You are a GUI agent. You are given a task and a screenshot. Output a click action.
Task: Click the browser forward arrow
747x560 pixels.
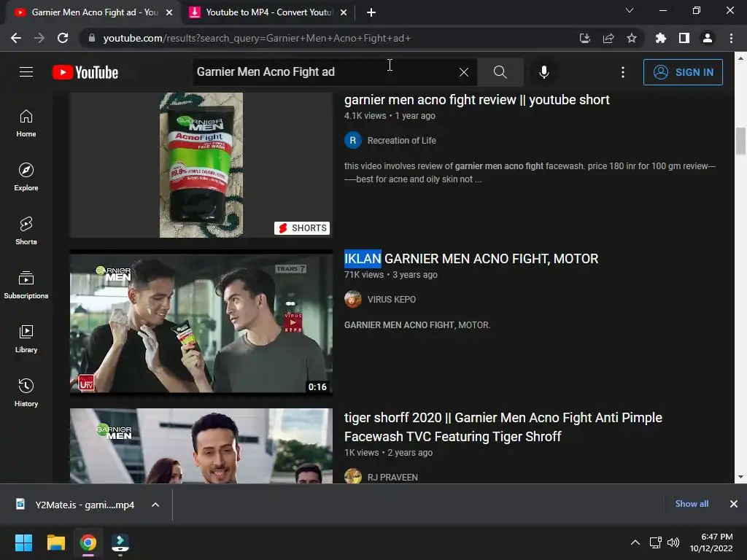[x=39, y=38]
